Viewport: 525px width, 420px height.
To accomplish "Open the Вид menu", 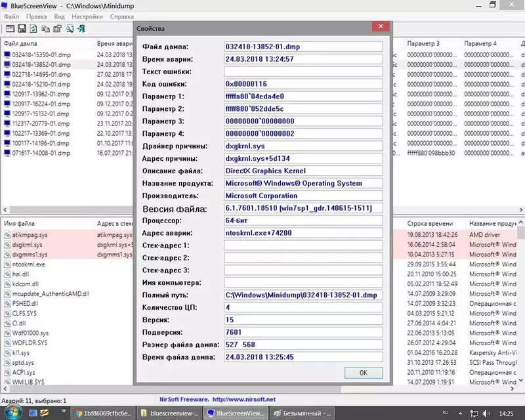I will tap(59, 16).
